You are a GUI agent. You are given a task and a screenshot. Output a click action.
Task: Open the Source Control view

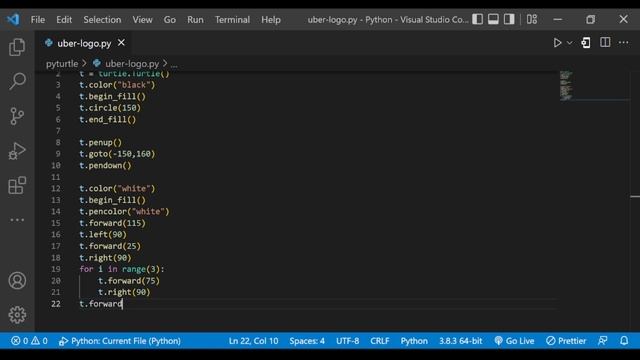click(x=17, y=116)
